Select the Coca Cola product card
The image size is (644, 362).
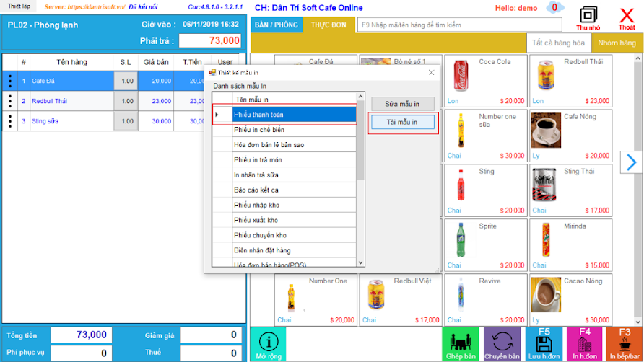click(x=485, y=81)
